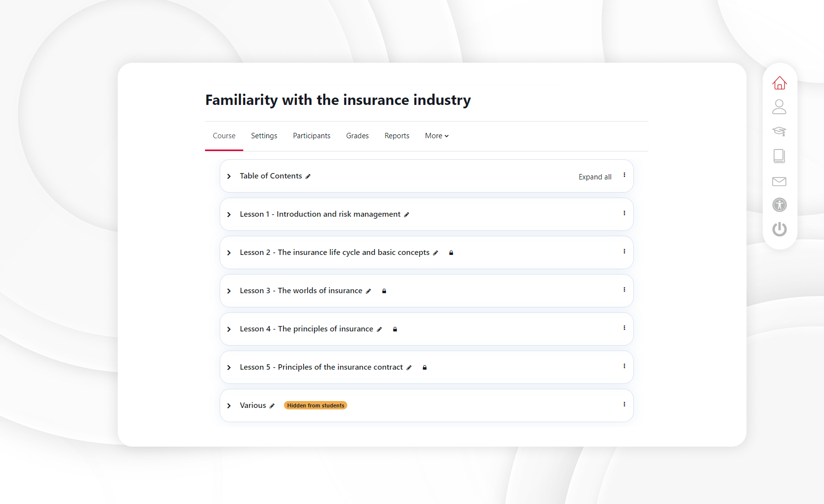This screenshot has width=824, height=504.
Task: Expand the Lesson 2 section chevron
Action: 229,253
